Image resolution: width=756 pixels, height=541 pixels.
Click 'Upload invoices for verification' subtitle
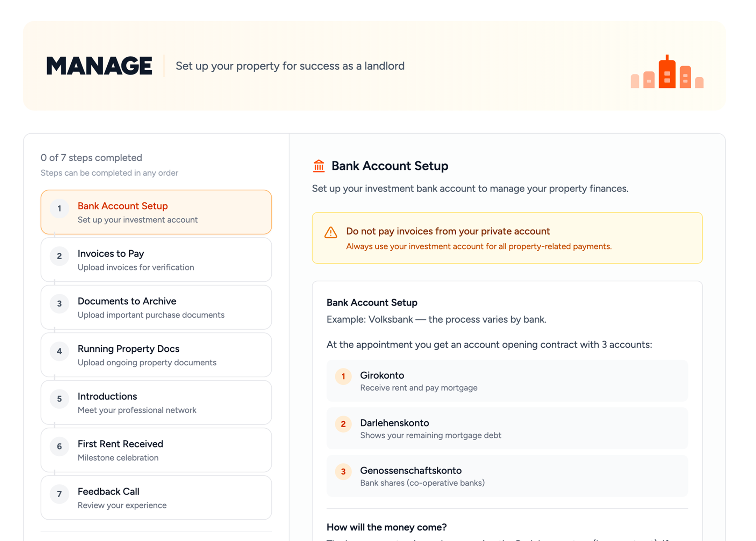(x=136, y=267)
